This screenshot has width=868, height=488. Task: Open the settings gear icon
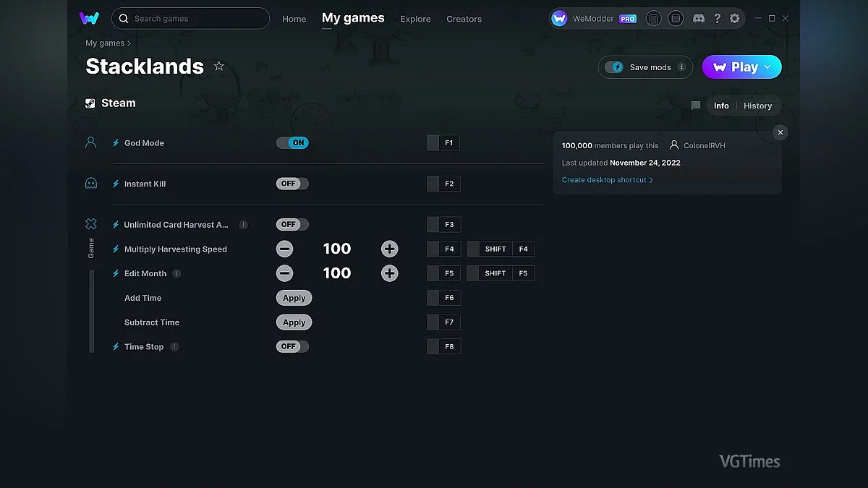pos(735,18)
